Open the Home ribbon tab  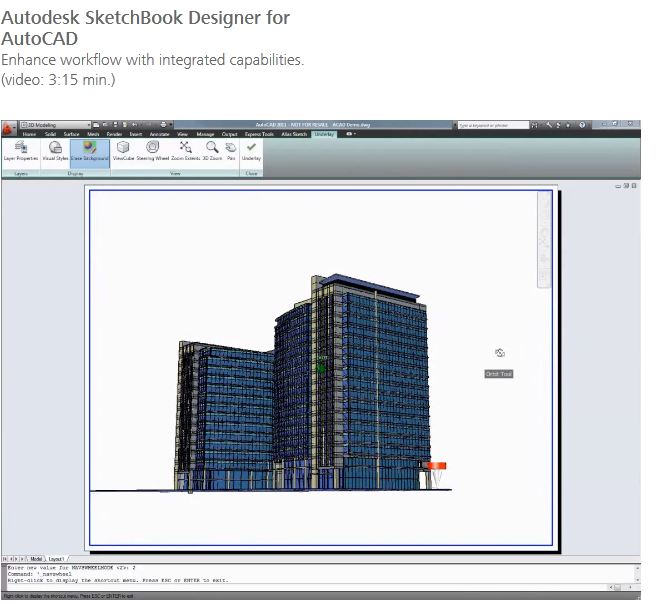[29, 133]
